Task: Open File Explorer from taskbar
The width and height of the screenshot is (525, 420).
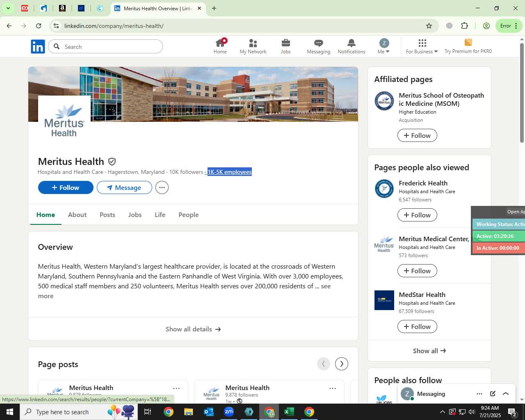Action: point(189,412)
